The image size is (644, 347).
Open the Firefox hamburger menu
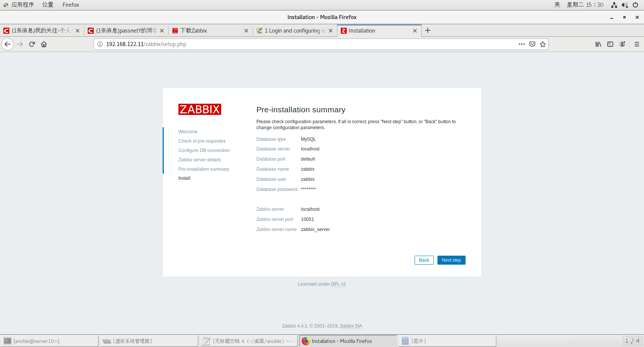point(637,44)
